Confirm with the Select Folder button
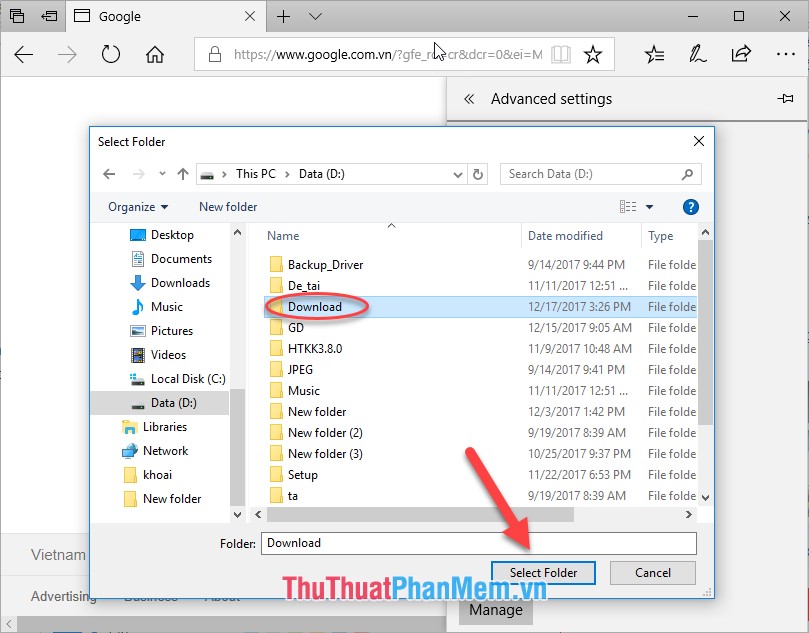The image size is (809, 633). (x=543, y=572)
